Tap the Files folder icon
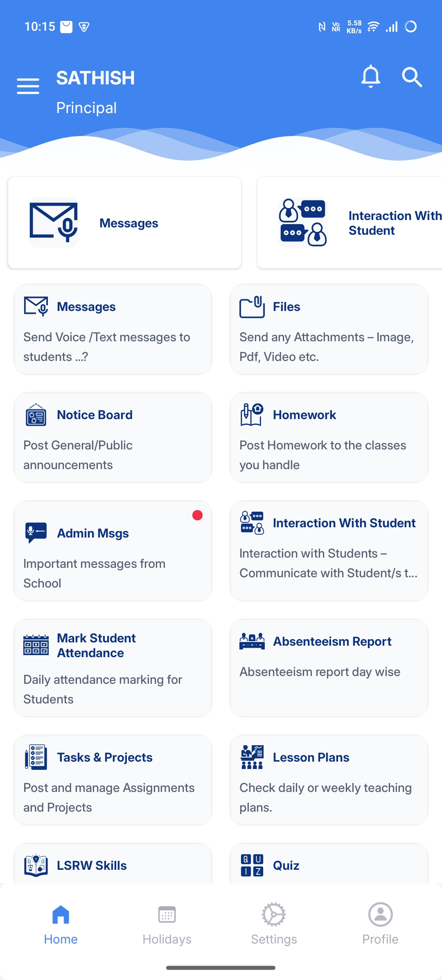Screen dimensions: 442x980 click(252, 307)
